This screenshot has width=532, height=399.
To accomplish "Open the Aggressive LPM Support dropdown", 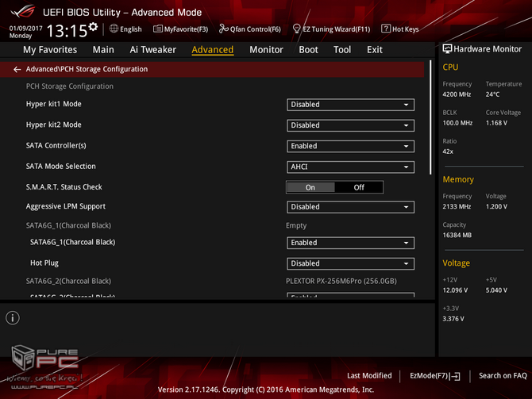I will point(350,207).
